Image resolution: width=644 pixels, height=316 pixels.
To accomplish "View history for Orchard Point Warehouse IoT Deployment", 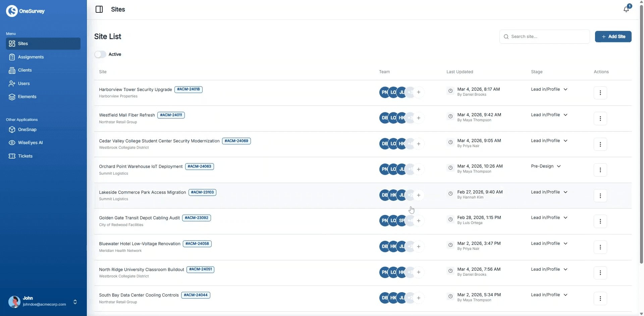I will [x=450, y=168].
